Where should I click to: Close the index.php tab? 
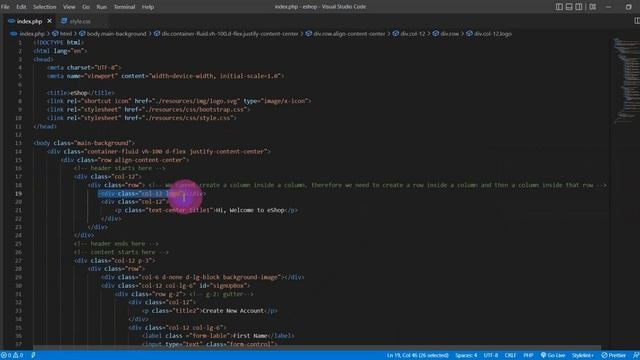coord(49,21)
